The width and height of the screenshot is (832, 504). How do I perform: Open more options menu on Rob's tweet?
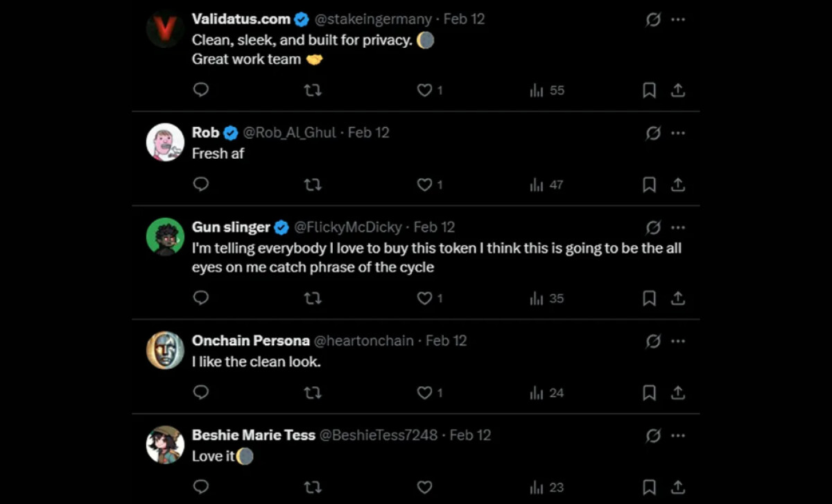(x=678, y=133)
